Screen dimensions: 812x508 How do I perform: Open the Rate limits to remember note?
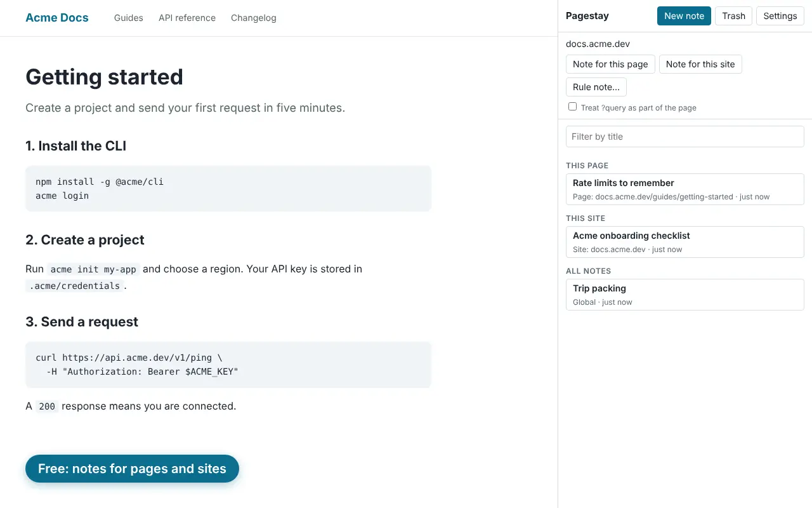click(x=685, y=189)
